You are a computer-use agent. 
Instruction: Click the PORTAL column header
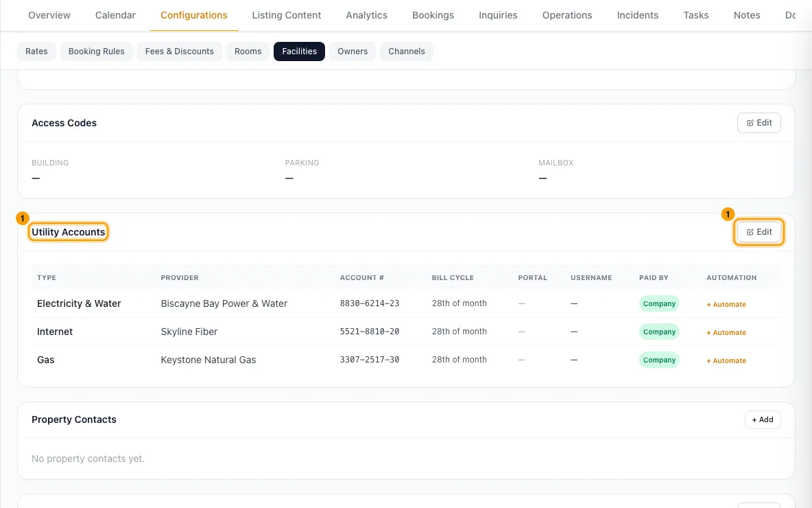pyautogui.click(x=532, y=277)
